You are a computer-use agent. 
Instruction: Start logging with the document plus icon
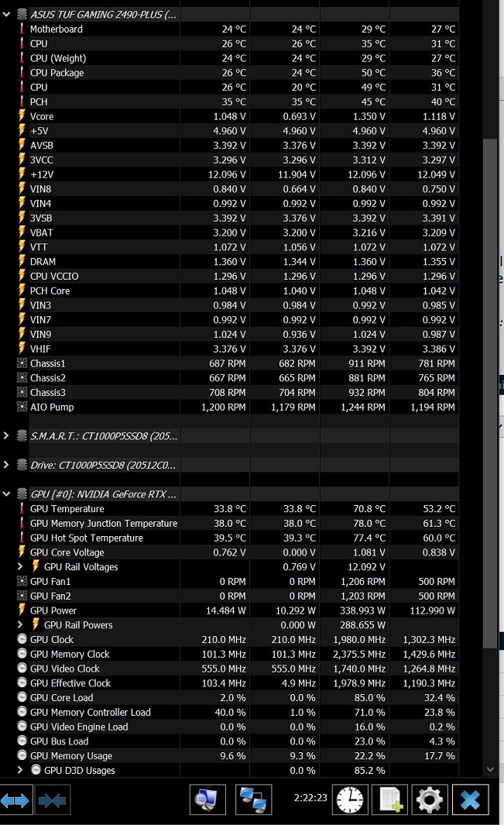(x=389, y=799)
